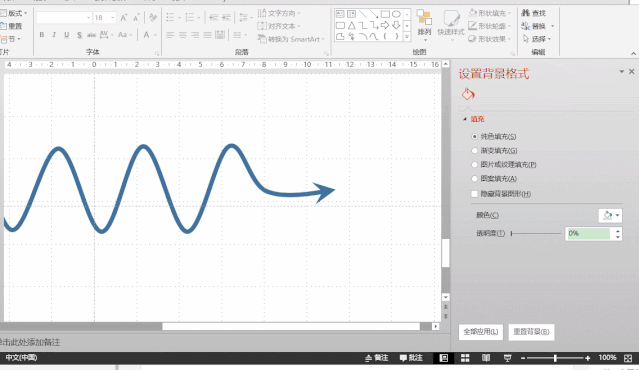Switch to reading view icon
639x370 pixels.
[x=486, y=358]
